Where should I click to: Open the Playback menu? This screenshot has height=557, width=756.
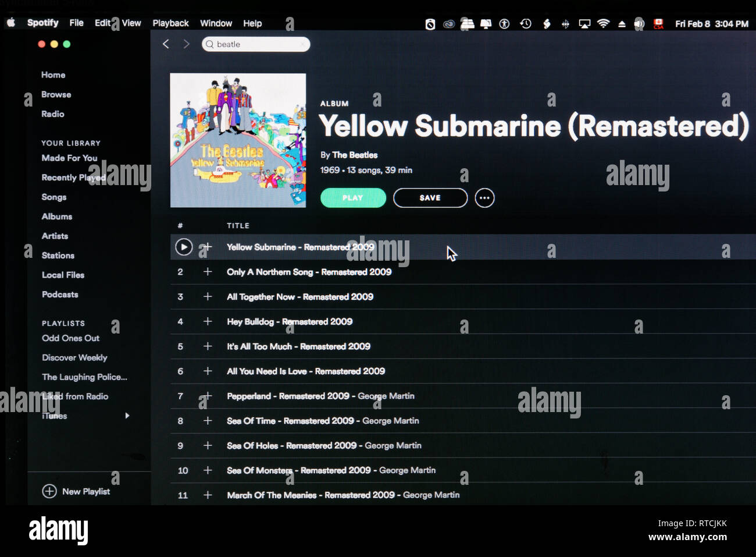click(x=170, y=23)
